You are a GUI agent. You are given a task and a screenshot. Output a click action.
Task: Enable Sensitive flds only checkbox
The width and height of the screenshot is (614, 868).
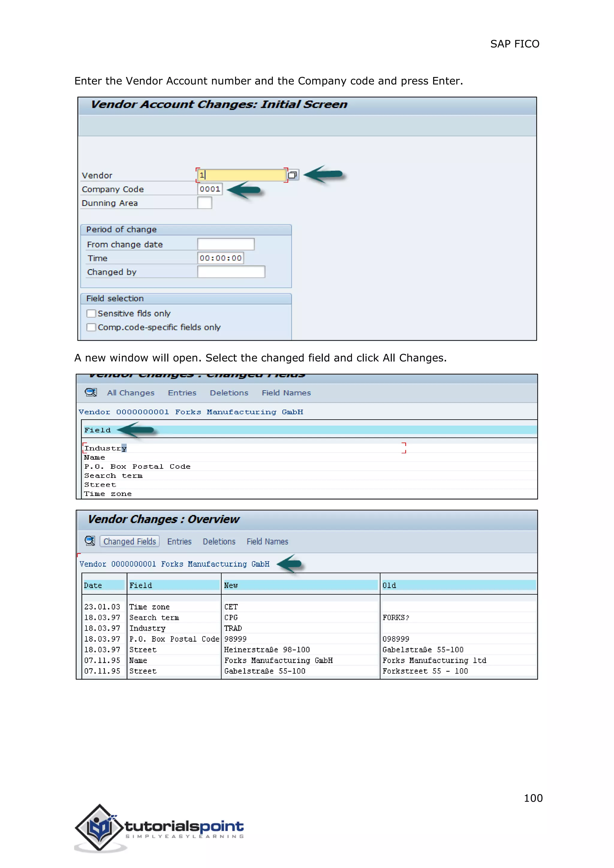click(91, 314)
